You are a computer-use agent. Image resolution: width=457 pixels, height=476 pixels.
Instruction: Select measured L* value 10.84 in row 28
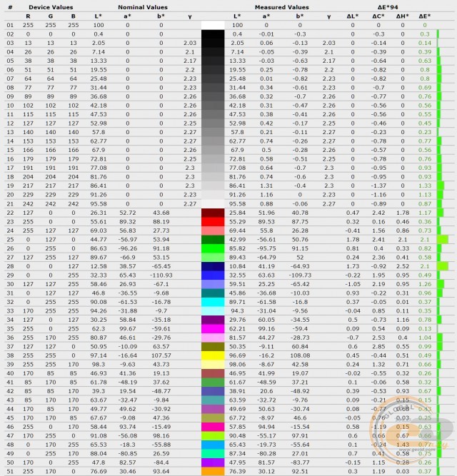pyautogui.click(x=237, y=266)
